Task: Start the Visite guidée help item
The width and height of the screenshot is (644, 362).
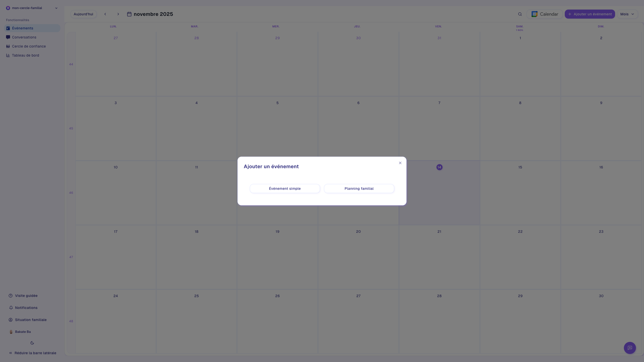Action: pos(26,296)
